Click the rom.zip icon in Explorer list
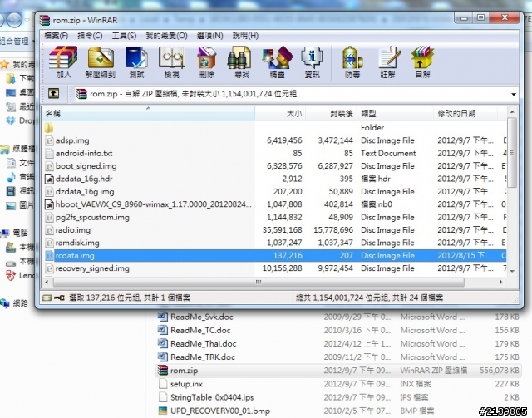Image resolution: width=532 pixels, height=418 pixels. tap(163, 370)
